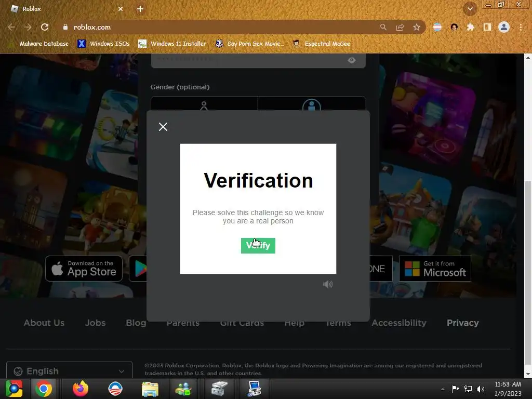Click the share page icon

(x=400, y=27)
